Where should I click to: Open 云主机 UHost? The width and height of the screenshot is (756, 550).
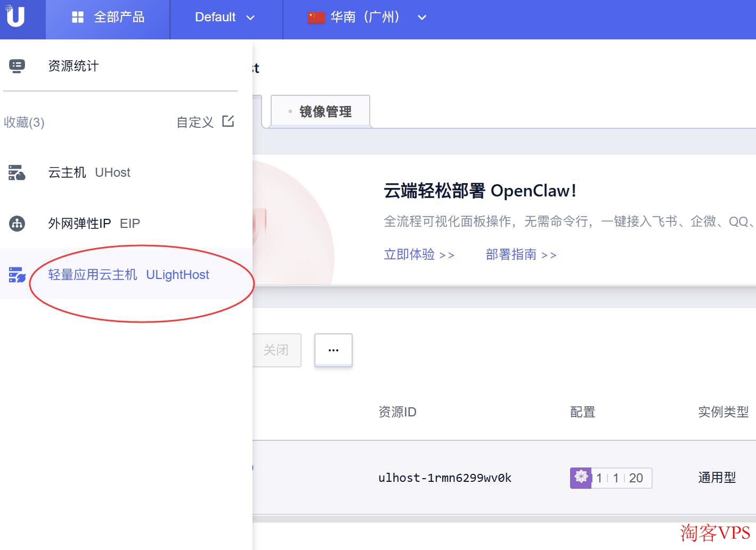pyautogui.click(x=89, y=173)
